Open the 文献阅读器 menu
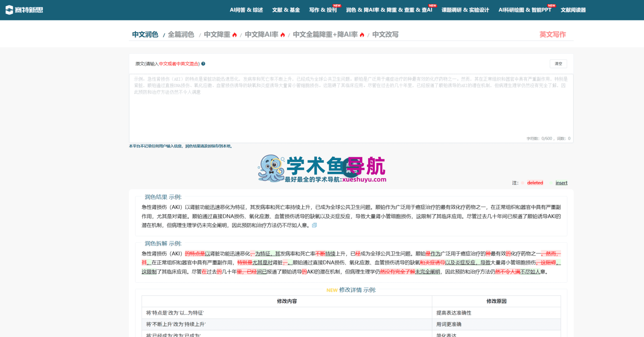This screenshot has width=644, height=337. 573,10
